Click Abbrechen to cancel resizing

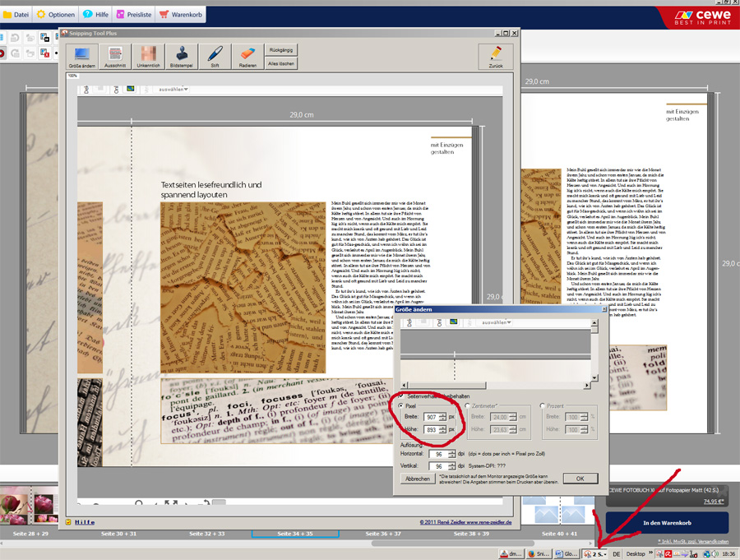click(x=417, y=478)
